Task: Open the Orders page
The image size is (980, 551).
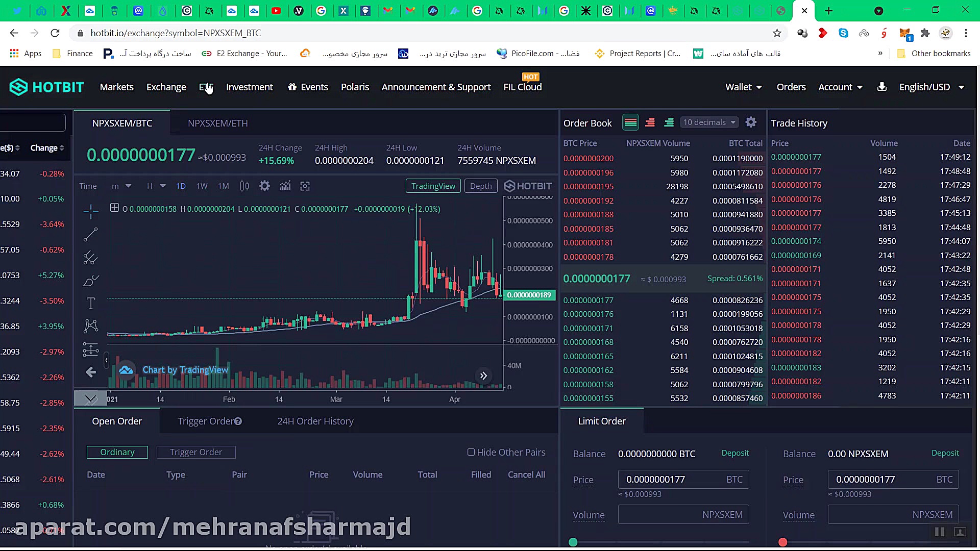Action: coord(791,87)
